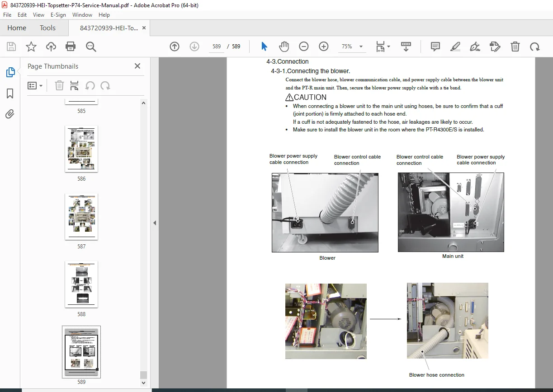Click the thumbnail pane scroll down arrow

pos(144,383)
